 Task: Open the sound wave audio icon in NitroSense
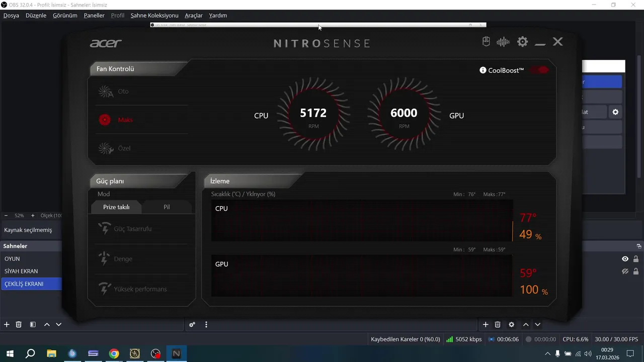click(x=503, y=42)
